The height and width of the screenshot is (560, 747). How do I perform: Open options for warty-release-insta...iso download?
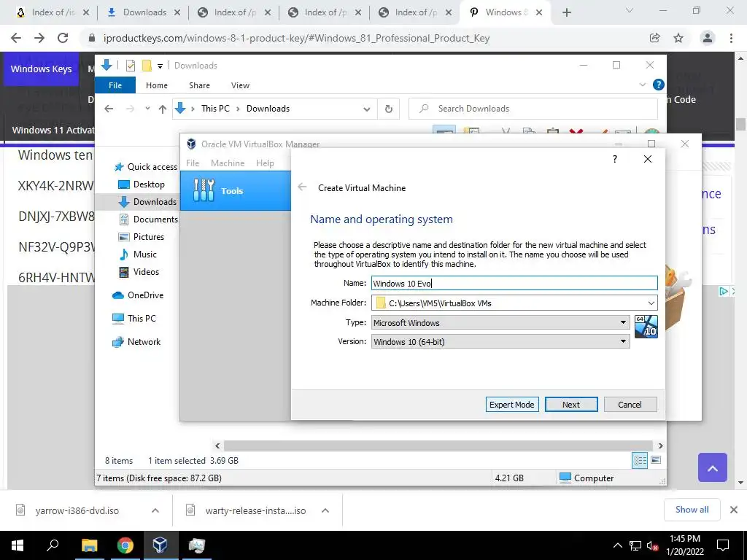pyautogui.click(x=325, y=510)
